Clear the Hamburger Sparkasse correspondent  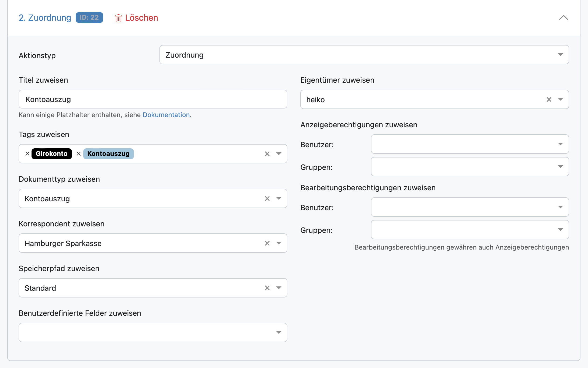267,243
